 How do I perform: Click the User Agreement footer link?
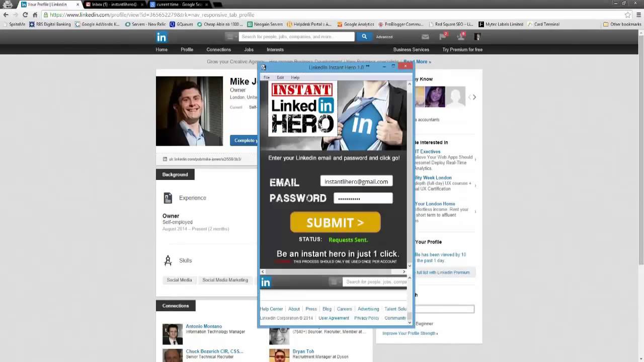[x=334, y=318]
